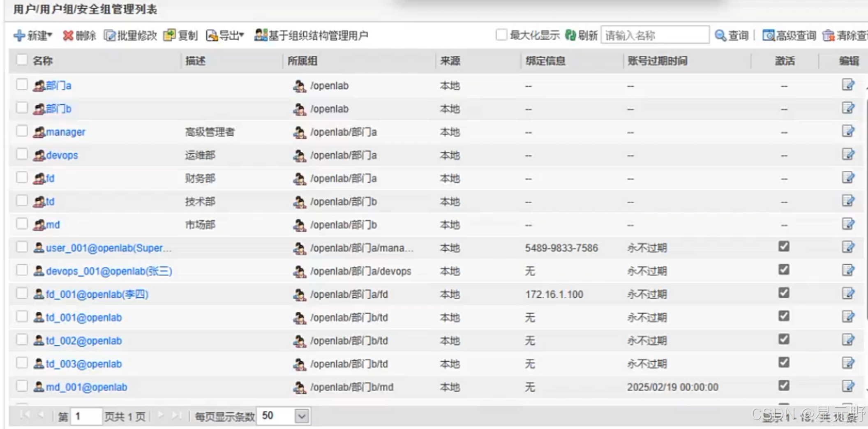Click the 请输入名称 search input field
This screenshot has height=429, width=868.
point(655,35)
